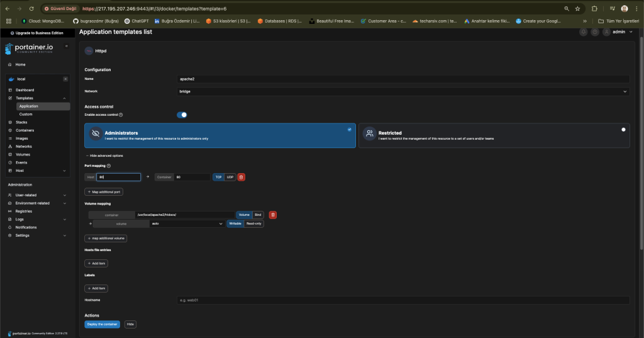Screen dimensions: 644x338
Task: Show more bookmarks with the double chevron
Action: coord(585,21)
